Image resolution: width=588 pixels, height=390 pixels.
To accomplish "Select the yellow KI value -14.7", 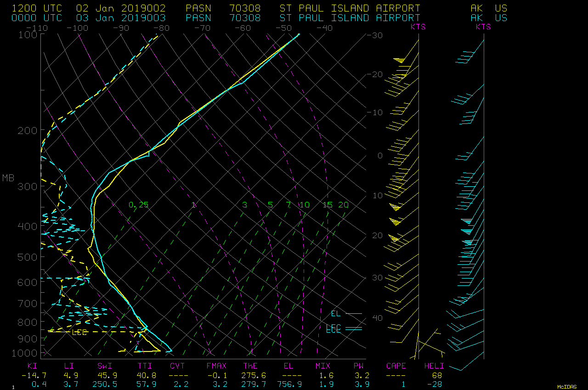I will pyautogui.click(x=34, y=375).
